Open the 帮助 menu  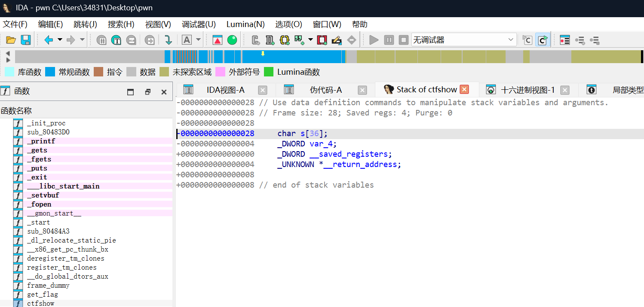coord(360,24)
